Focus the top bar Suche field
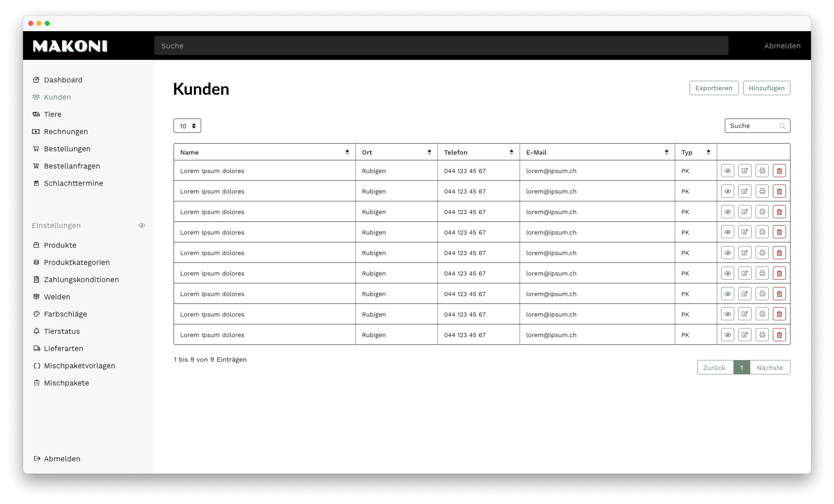The width and height of the screenshot is (834, 504). 441,46
